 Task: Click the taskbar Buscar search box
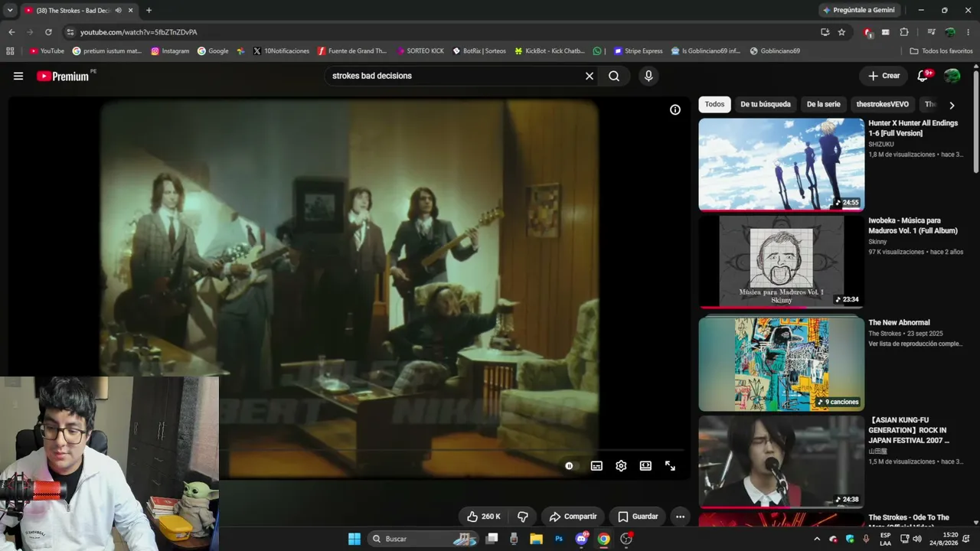[424, 539]
